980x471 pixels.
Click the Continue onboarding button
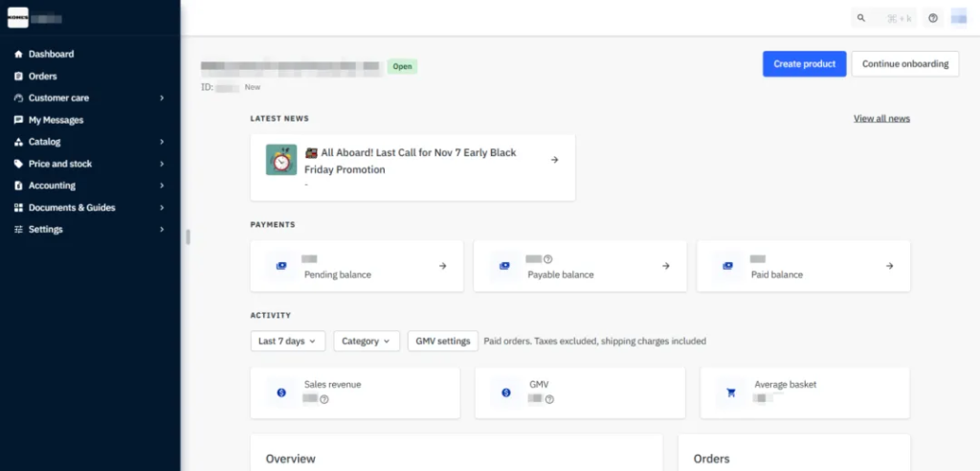904,64
